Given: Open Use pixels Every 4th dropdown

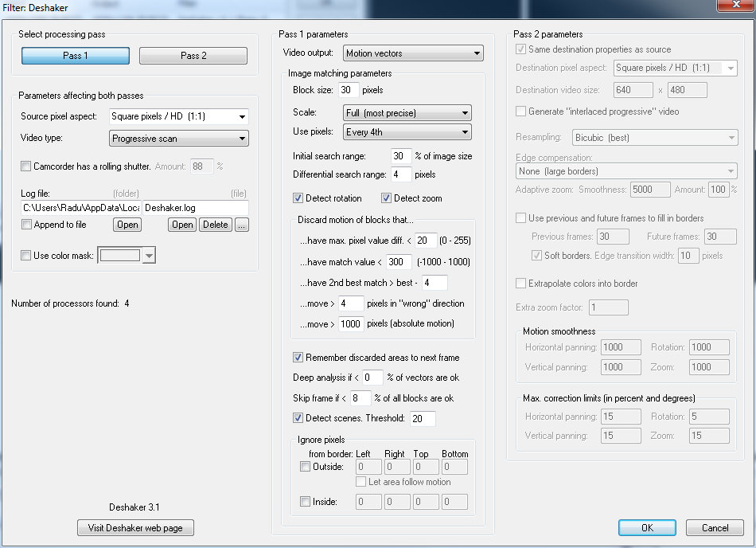Looking at the screenshot, I should [407, 132].
